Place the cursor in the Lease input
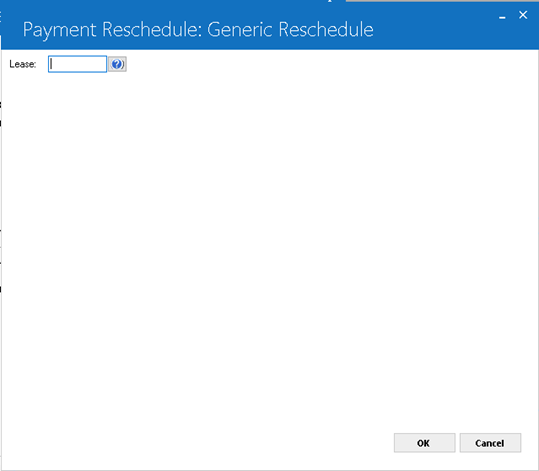 (77, 64)
